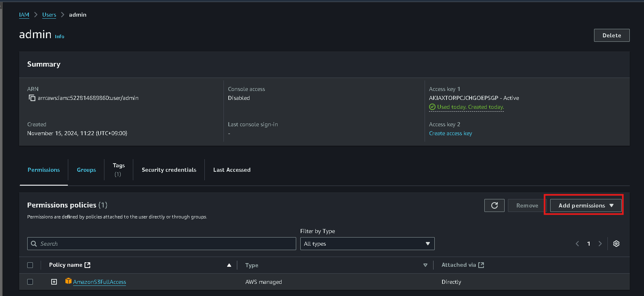644x296 pixels.
Task: Click the refresh permissions policies icon button
Action: pos(494,205)
